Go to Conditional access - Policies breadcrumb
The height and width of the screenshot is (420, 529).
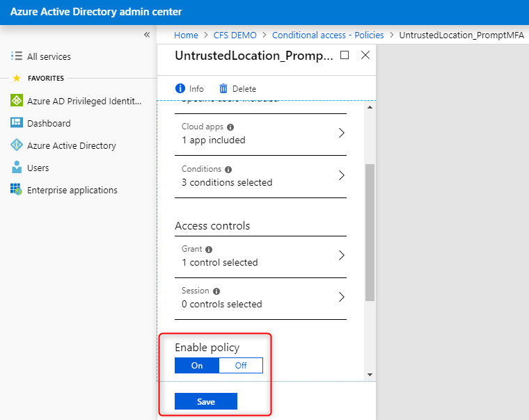(328, 35)
